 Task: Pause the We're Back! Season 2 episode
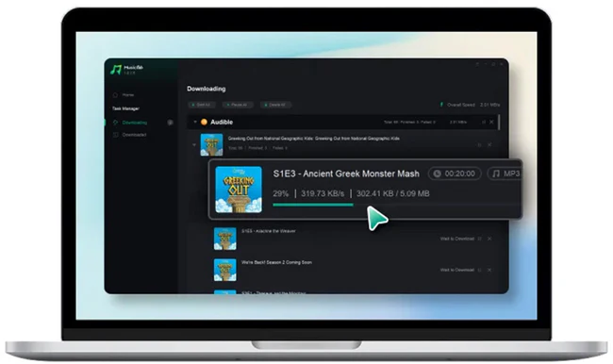(x=479, y=270)
